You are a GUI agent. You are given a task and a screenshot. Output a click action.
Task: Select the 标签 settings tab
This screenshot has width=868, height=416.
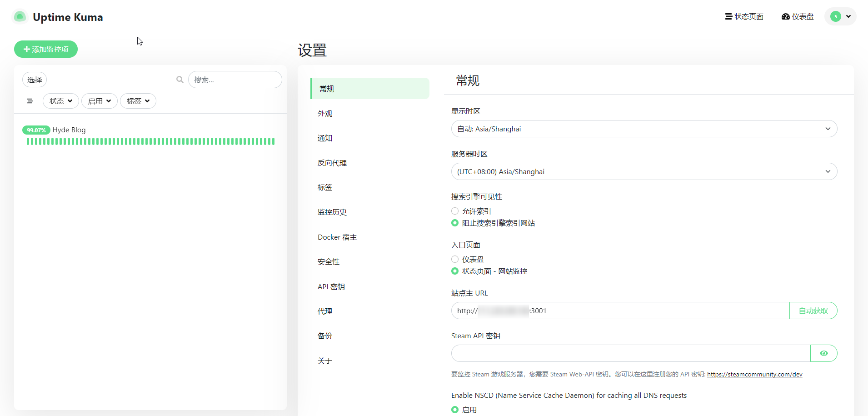pos(370,187)
